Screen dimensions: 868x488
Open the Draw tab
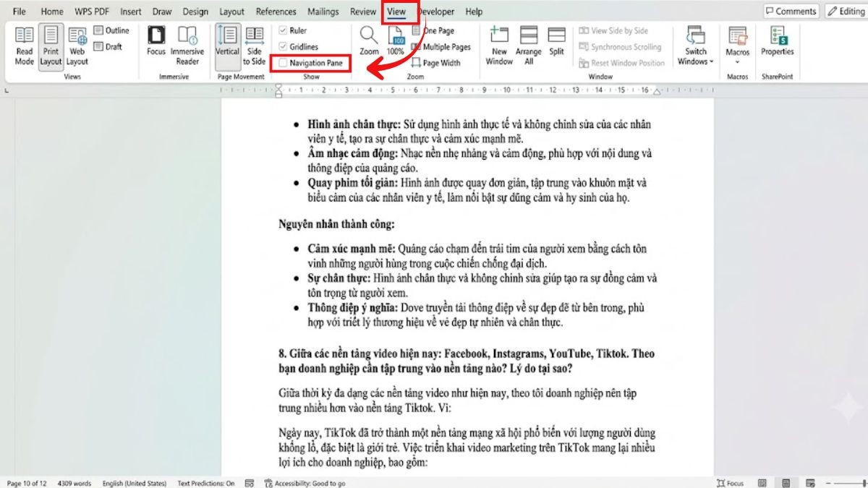[162, 12]
